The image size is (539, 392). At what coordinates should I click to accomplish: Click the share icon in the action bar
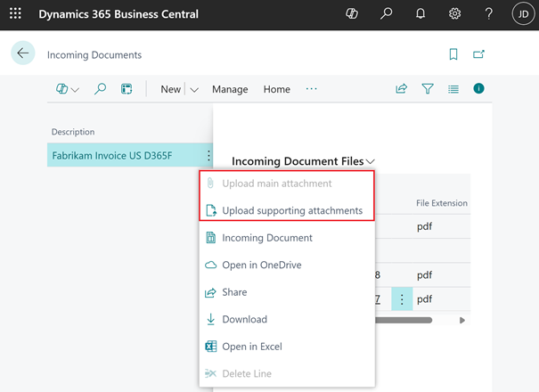coord(401,89)
